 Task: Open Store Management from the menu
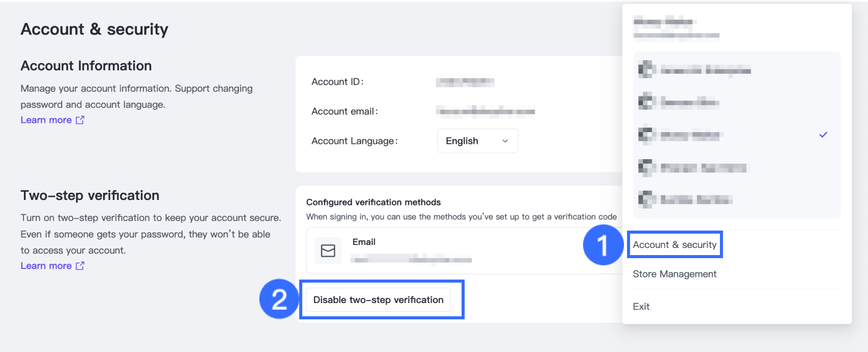coord(674,274)
